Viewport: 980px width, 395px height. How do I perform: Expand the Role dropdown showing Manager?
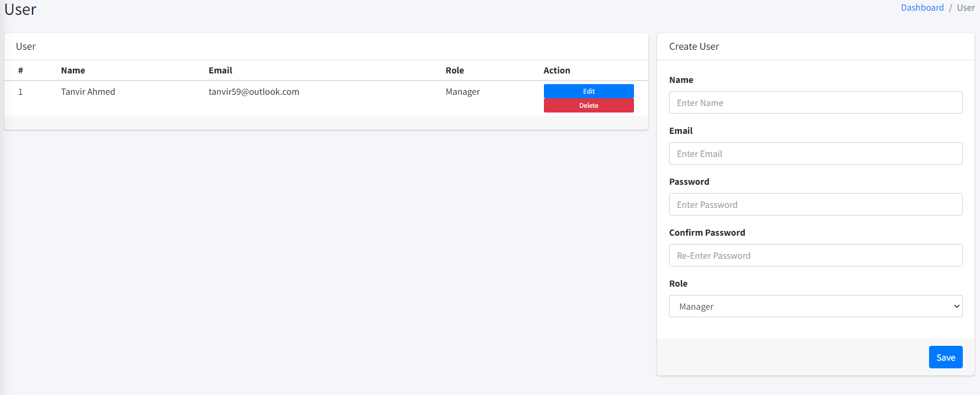coord(816,306)
